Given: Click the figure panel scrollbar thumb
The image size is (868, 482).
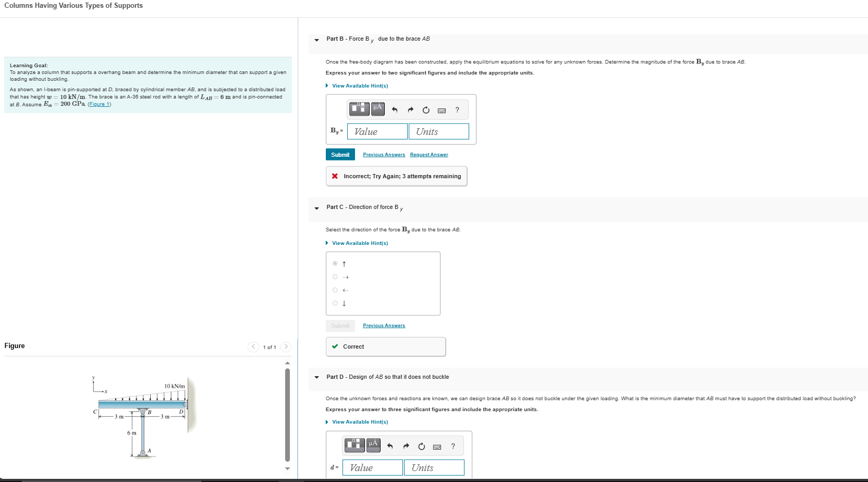Looking at the screenshot, I should [287, 415].
